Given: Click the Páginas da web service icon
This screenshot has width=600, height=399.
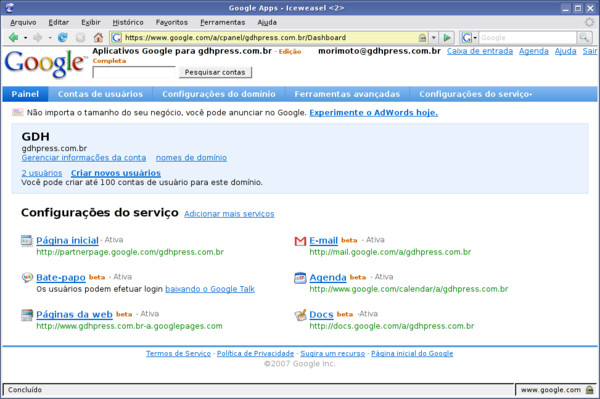Looking at the screenshot, I should coord(27,315).
